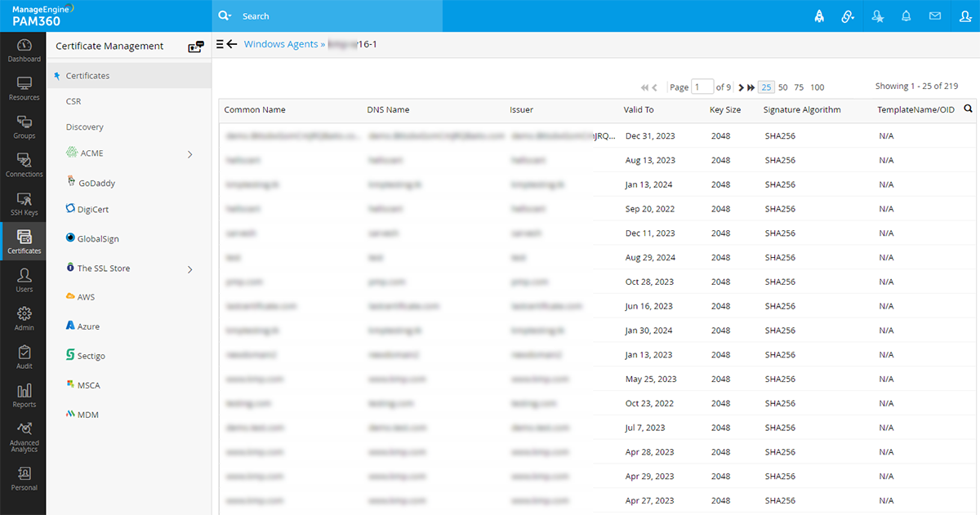Show 50 rows per page
Screen dimensions: 980x515
pos(782,87)
